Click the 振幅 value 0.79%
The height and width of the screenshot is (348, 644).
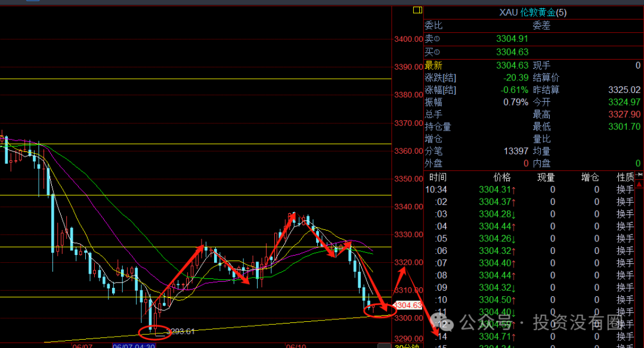point(516,102)
